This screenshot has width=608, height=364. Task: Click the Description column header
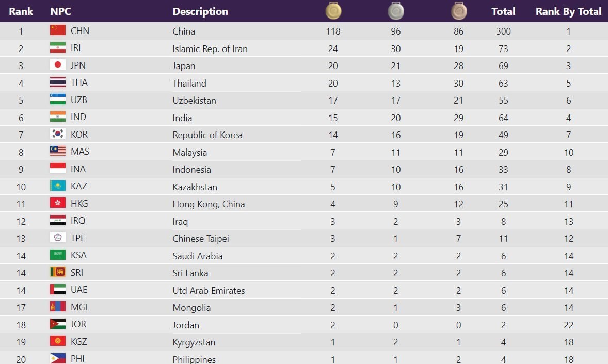[200, 11]
